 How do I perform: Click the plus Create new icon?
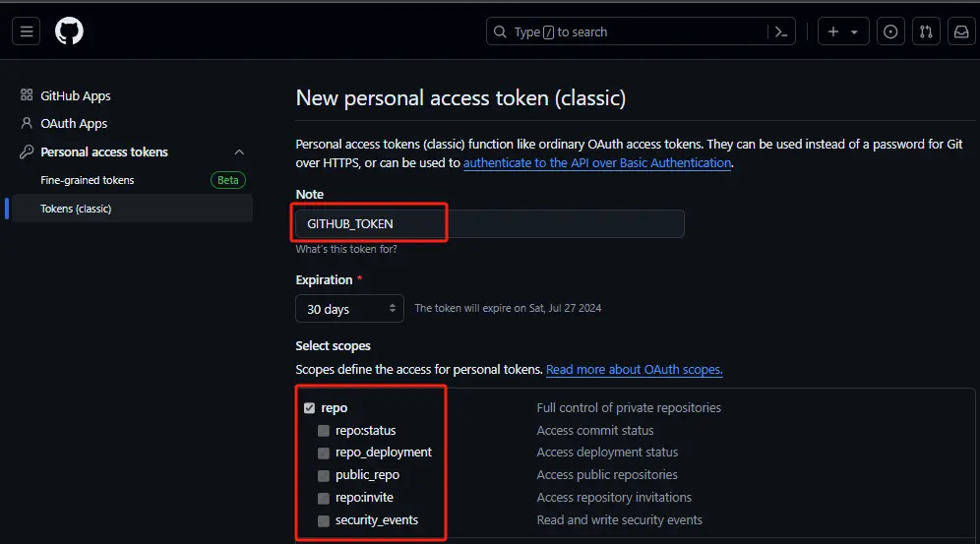(x=833, y=31)
